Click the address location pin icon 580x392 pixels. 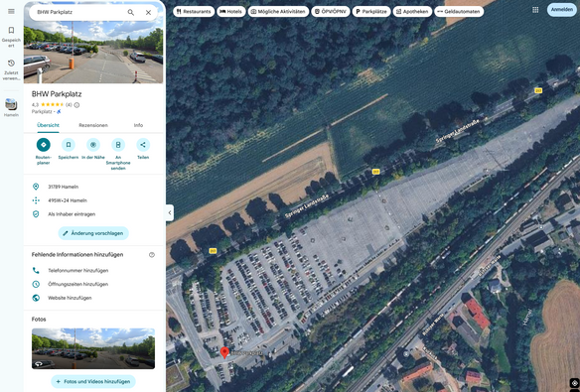point(36,187)
